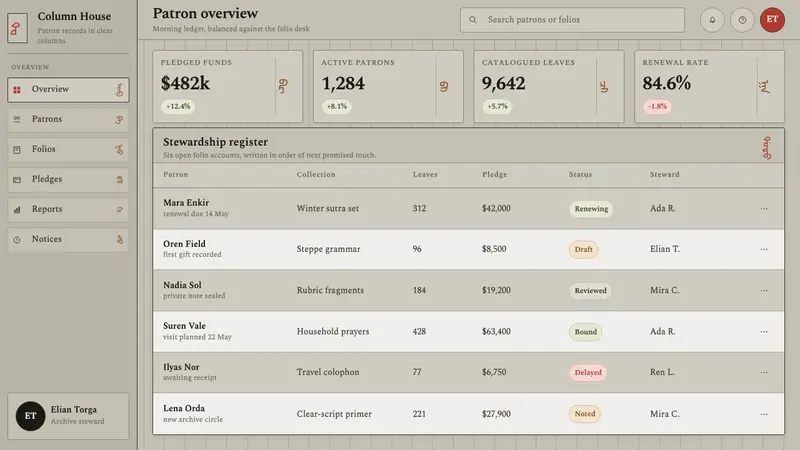This screenshot has width=800, height=450.
Task: Open the help icon in header
Action: [742, 20]
